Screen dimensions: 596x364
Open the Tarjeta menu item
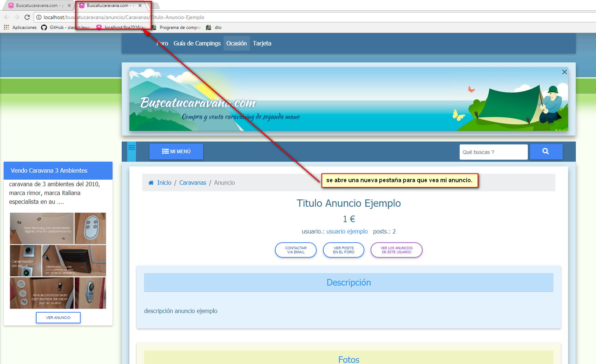(x=262, y=43)
